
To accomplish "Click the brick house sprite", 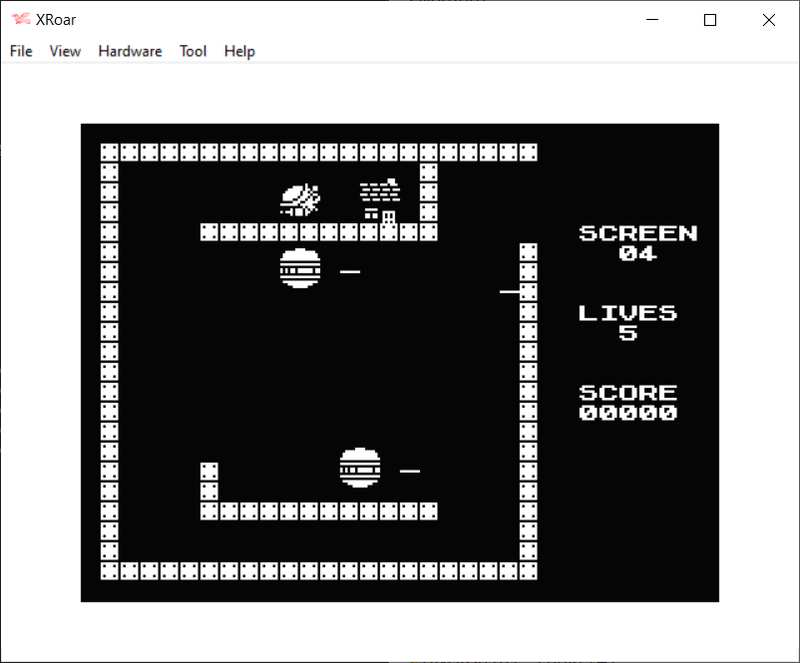I will pyautogui.click(x=380, y=200).
